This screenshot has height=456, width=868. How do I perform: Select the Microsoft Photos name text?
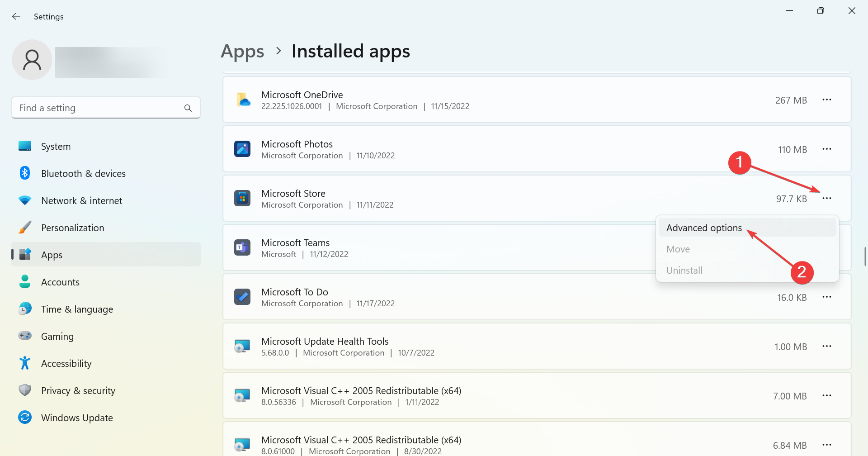coord(297,144)
